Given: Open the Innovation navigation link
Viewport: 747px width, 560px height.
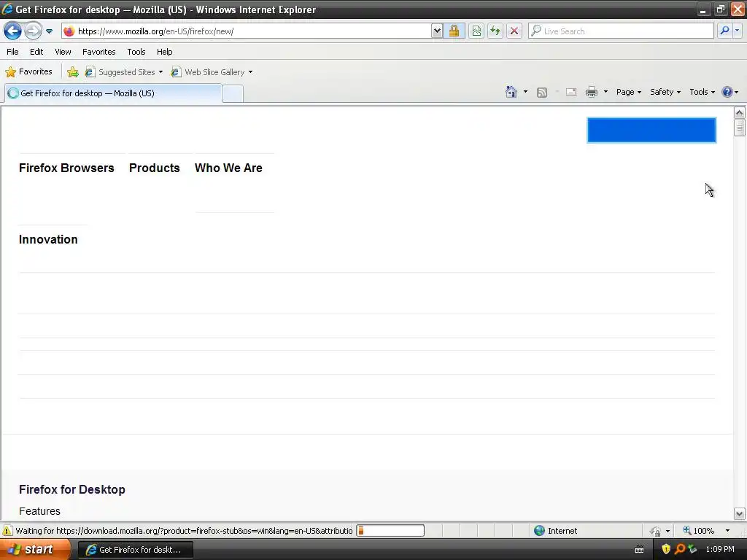Looking at the screenshot, I should click(x=48, y=239).
